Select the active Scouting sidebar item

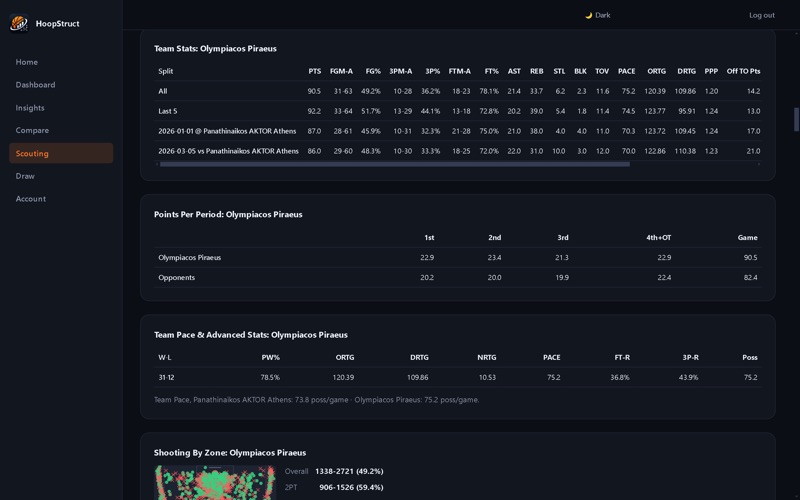click(61, 153)
